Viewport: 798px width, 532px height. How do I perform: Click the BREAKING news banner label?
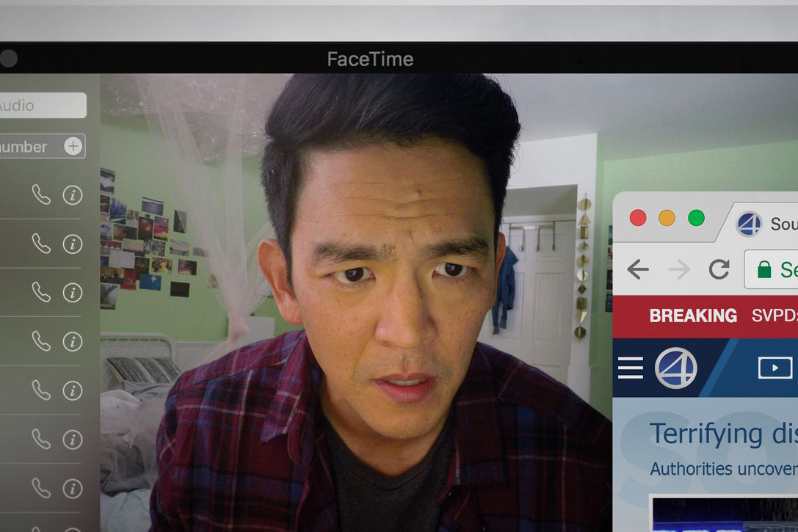click(x=693, y=316)
